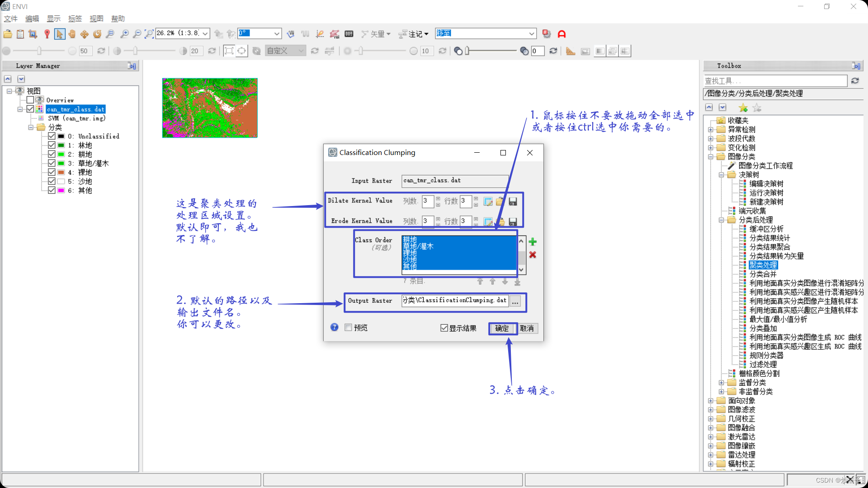The width and height of the screenshot is (868, 488).
Task: Click the 确定 button
Action: [x=502, y=328]
